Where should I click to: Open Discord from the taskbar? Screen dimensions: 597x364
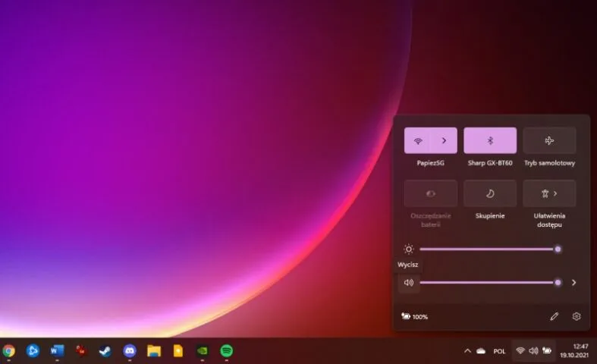(x=130, y=350)
